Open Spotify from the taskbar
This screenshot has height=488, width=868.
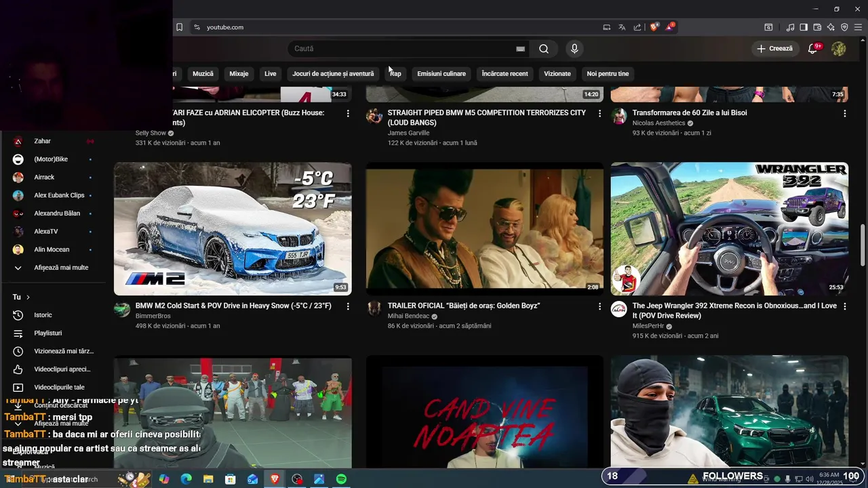pos(341,479)
